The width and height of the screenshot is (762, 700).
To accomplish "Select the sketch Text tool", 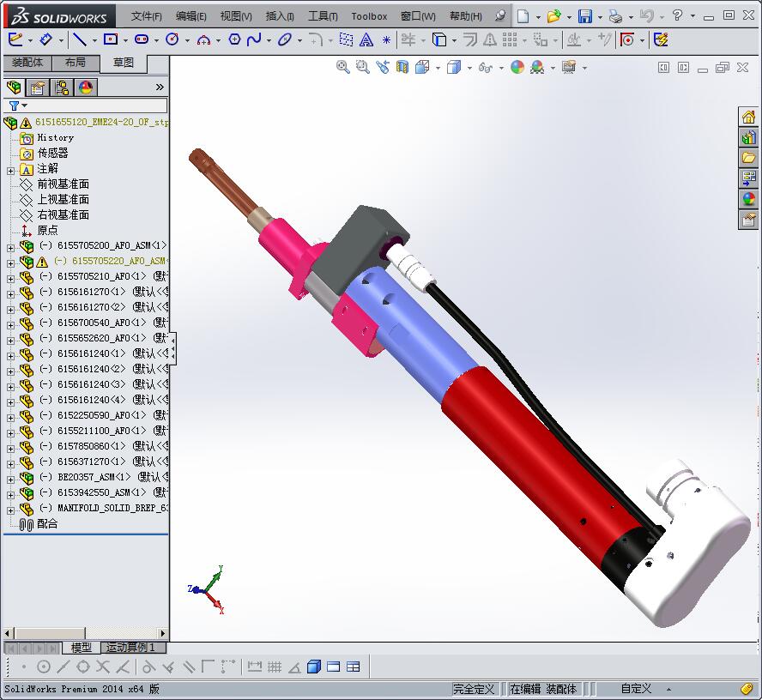I will (x=366, y=39).
